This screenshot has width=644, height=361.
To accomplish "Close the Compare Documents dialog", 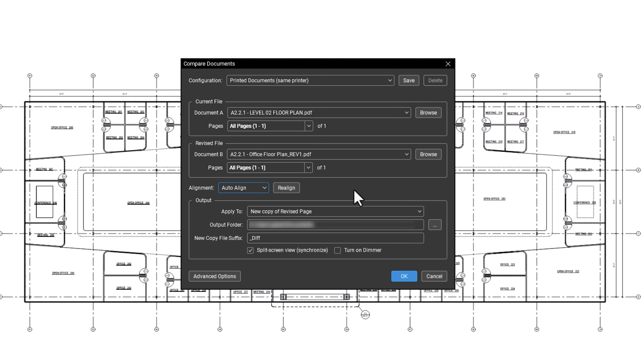I will pyautogui.click(x=448, y=64).
